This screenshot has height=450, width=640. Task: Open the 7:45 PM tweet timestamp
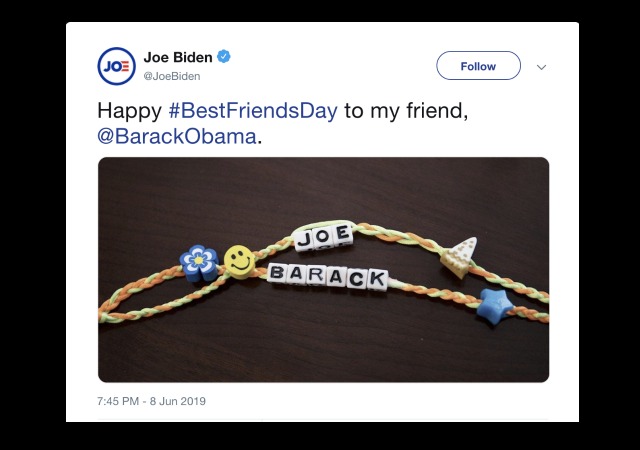click(x=118, y=401)
